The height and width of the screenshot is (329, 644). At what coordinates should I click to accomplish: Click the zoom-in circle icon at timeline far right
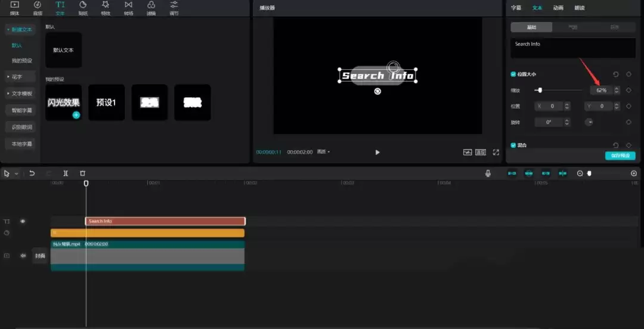coord(634,173)
